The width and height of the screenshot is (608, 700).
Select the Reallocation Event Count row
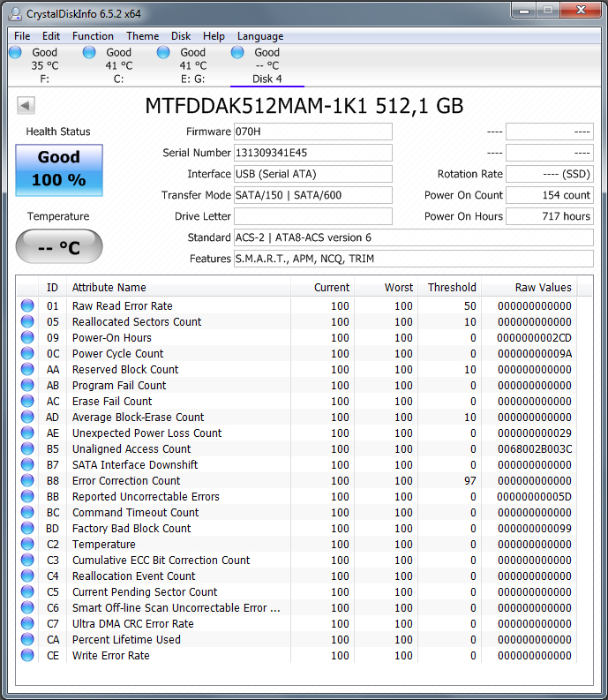coord(296,576)
